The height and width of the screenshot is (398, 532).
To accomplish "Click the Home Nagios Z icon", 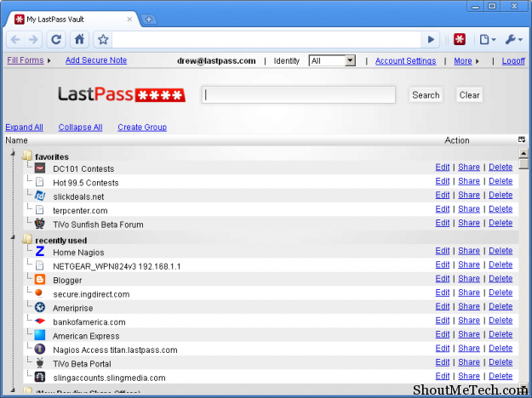I will coord(40,251).
